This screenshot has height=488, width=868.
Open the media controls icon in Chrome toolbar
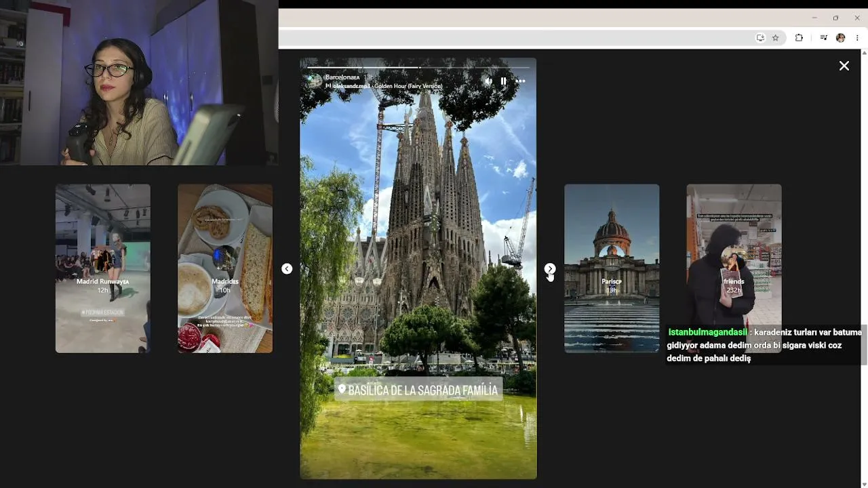coord(823,38)
